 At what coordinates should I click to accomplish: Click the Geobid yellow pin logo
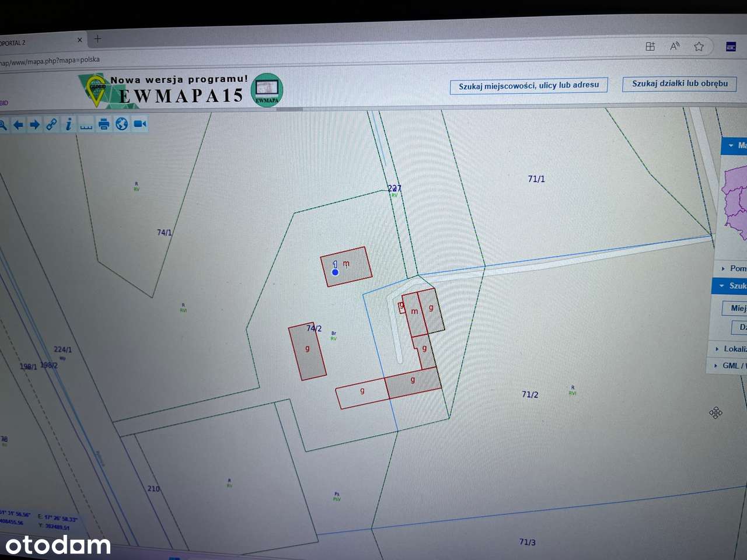96,90
